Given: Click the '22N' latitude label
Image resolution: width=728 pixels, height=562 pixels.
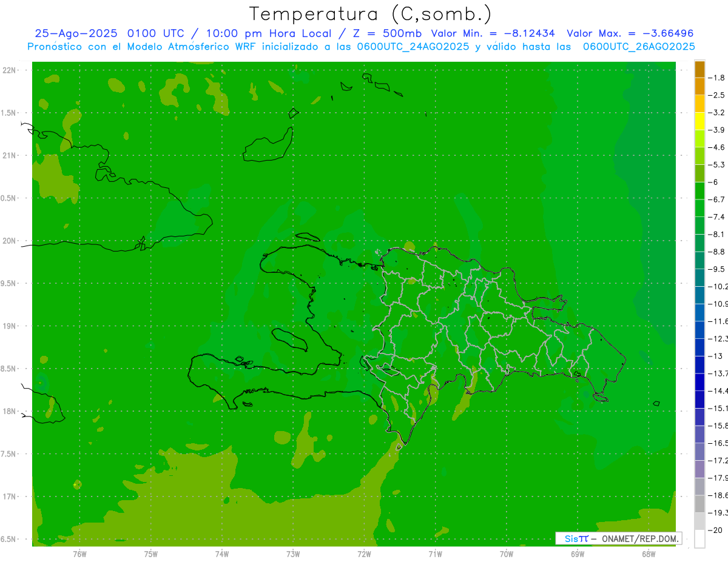Looking at the screenshot, I should coord(9,70).
